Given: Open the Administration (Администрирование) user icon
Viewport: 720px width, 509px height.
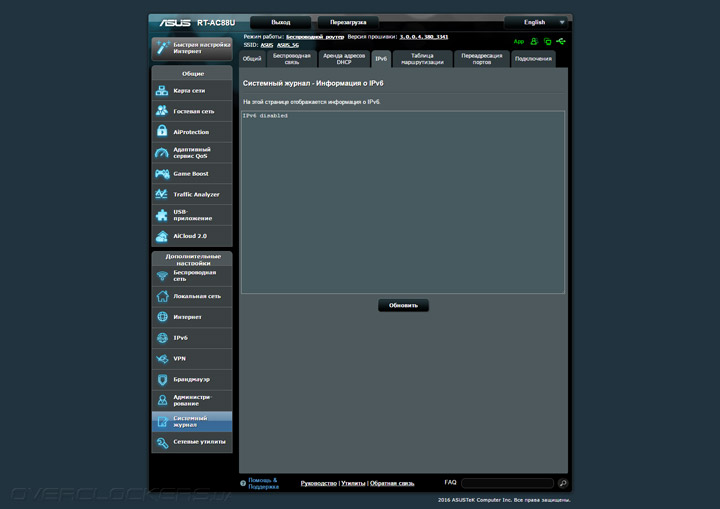Looking at the screenshot, I should [x=162, y=400].
